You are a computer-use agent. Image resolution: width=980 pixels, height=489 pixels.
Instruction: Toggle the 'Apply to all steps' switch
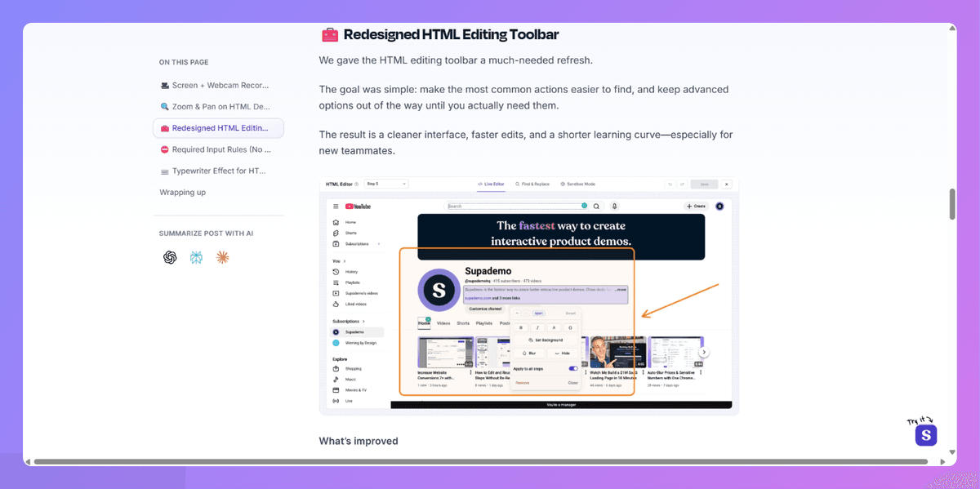pyautogui.click(x=573, y=369)
